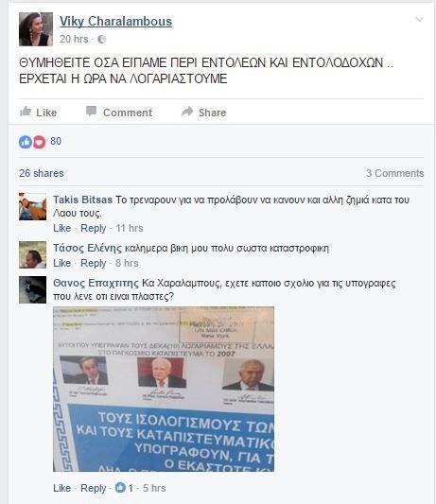436x504 pixels.
Task: Show the 3 Comments list
Action: tap(394, 173)
